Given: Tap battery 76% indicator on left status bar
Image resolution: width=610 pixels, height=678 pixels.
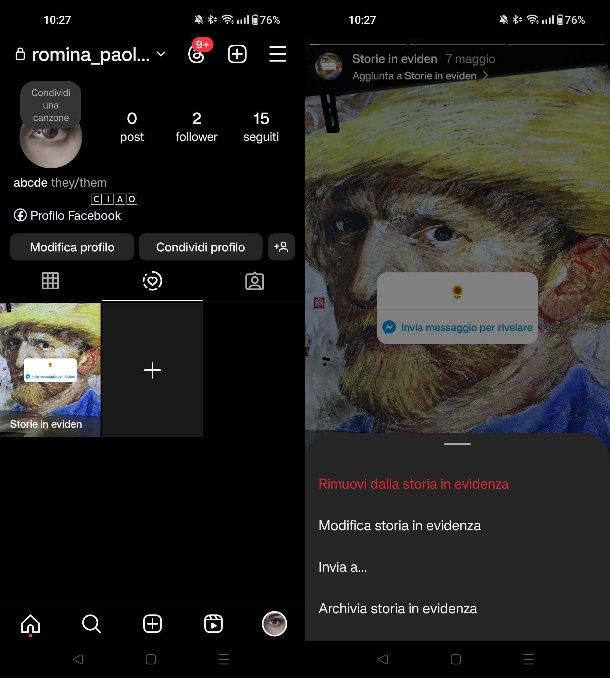Looking at the screenshot, I should [266, 20].
